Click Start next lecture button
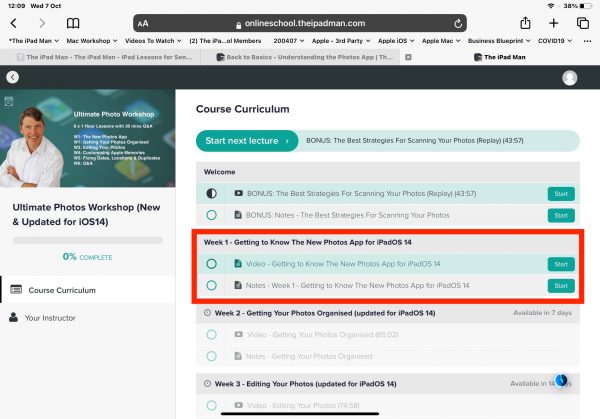Viewport: 600px width, 419px height. [x=247, y=141]
